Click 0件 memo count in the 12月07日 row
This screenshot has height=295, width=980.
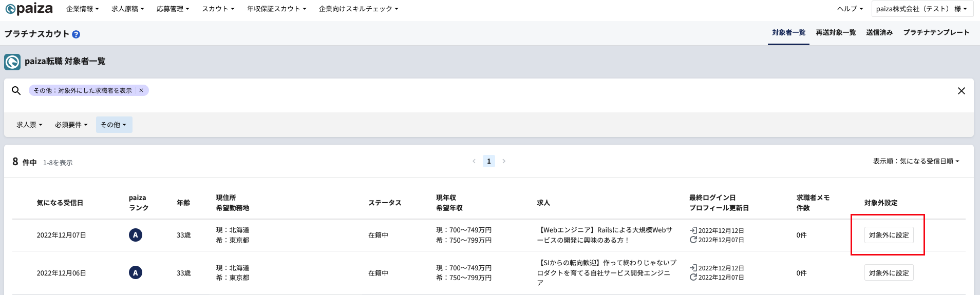802,235
